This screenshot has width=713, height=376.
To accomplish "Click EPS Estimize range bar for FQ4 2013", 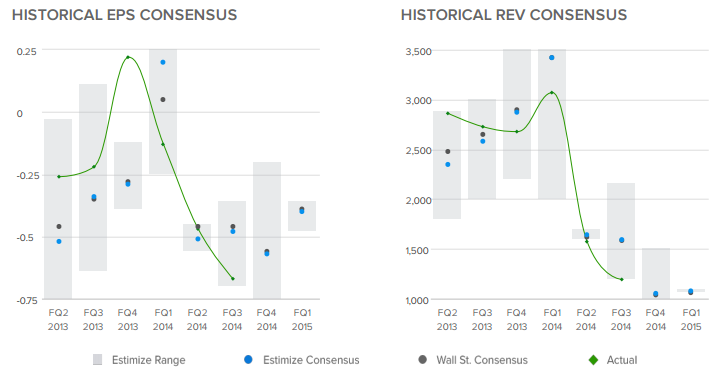I will pyautogui.click(x=128, y=175).
